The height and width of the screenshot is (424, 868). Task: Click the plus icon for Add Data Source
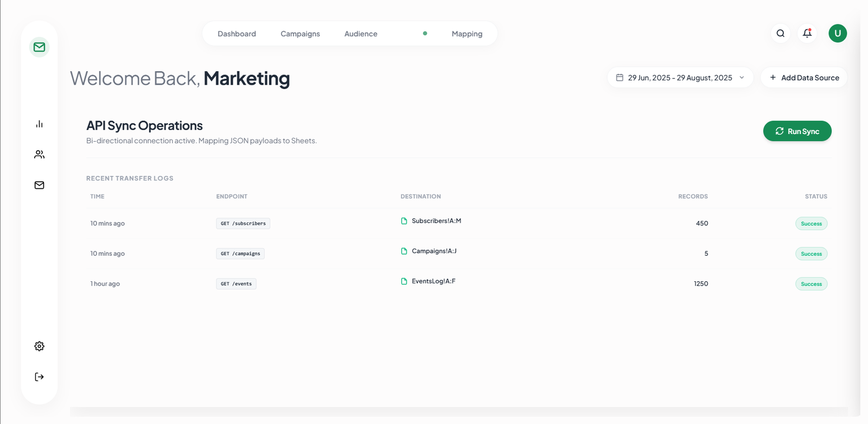tap(773, 78)
